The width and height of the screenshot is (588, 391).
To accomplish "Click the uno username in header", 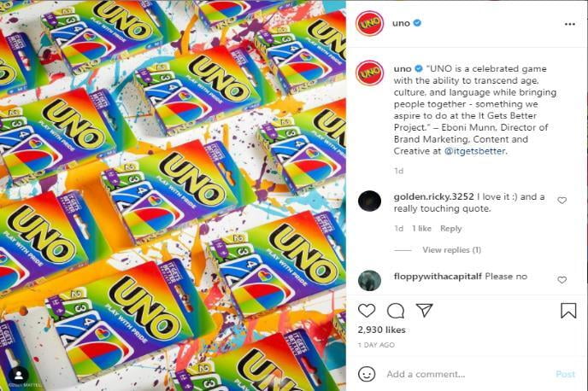I will (401, 23).
